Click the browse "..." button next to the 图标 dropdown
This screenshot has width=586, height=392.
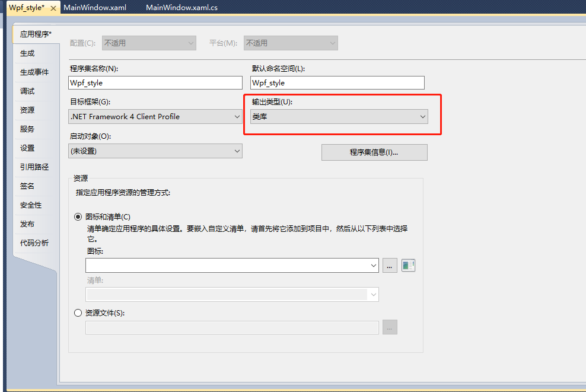(x=390, y=265)
